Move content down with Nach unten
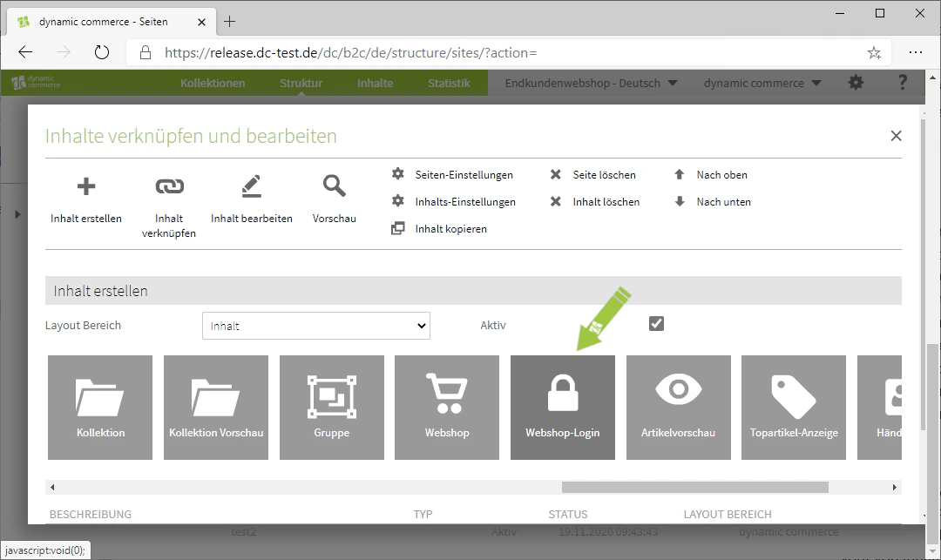The width and height of the screenshot is (941, 560). pos(713,201)
